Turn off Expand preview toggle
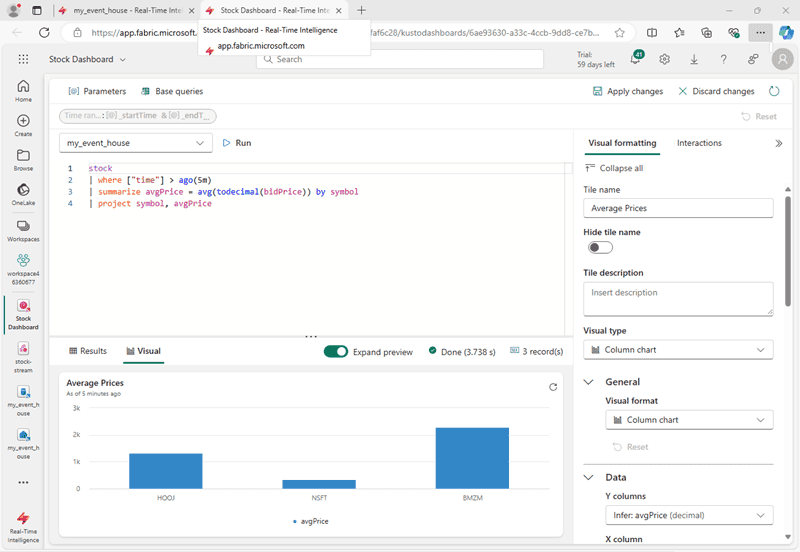This screenshot has width=800, height=552. coord(336,352)
